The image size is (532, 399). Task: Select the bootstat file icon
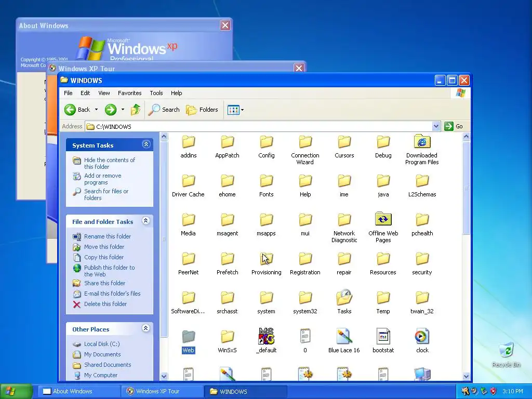[383, 336]
